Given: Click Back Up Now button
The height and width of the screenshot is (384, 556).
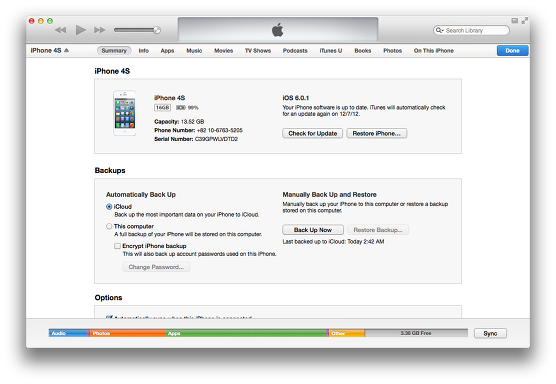Looking at the screenshot, I should (x=313, y=230).
